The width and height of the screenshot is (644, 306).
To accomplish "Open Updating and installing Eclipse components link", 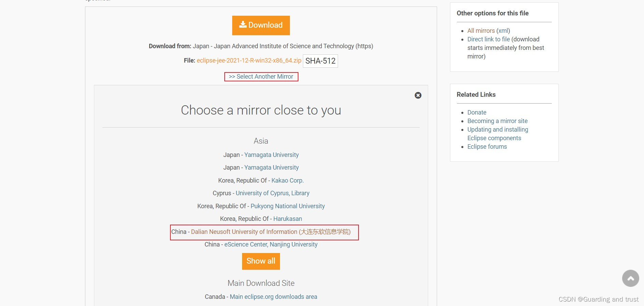I will 498,134.
